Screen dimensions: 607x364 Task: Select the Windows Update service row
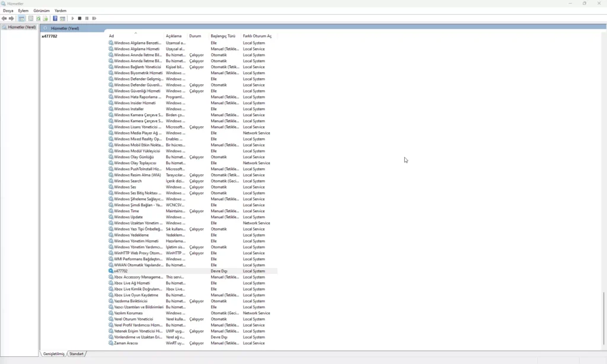(x=128, y=217)
